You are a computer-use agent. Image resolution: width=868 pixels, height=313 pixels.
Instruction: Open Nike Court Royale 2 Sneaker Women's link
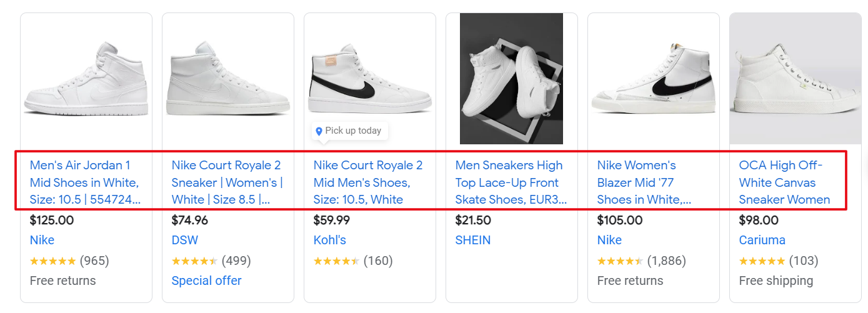227,182
